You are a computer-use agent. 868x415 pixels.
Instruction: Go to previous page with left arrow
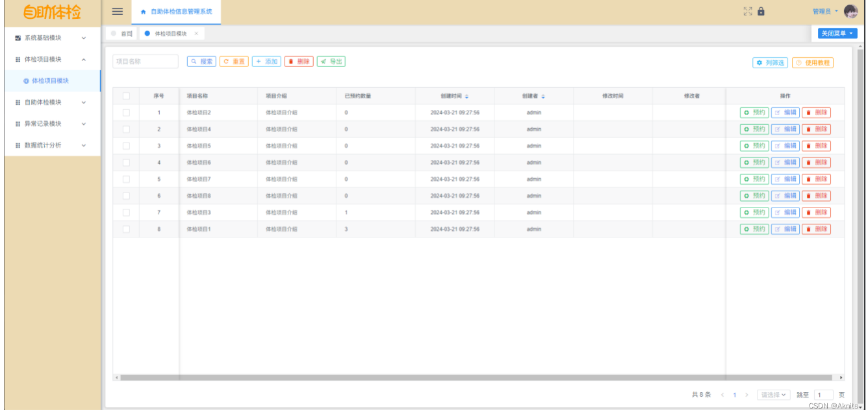[x=722, y=395]
